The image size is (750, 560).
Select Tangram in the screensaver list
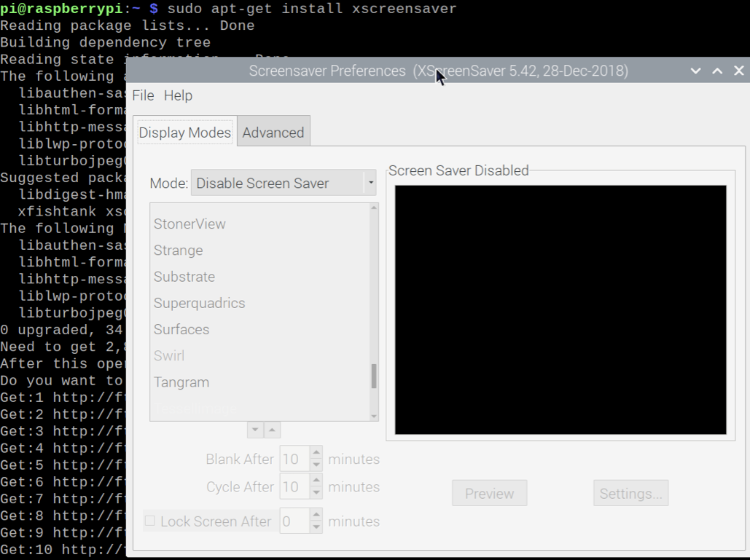(261, 382)
